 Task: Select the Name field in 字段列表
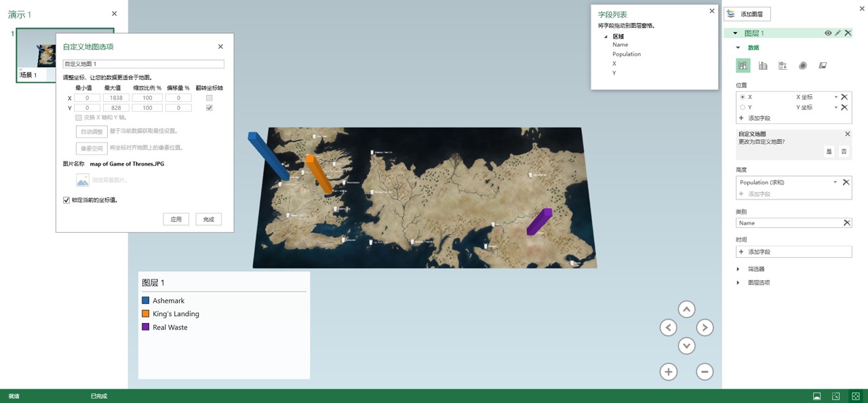pyautogui.click(x=620, y=45)
